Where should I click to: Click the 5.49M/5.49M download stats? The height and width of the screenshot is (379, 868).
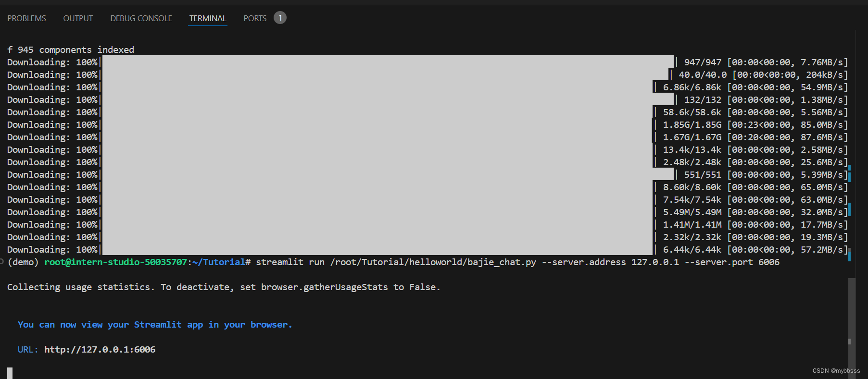click(755, 212)
